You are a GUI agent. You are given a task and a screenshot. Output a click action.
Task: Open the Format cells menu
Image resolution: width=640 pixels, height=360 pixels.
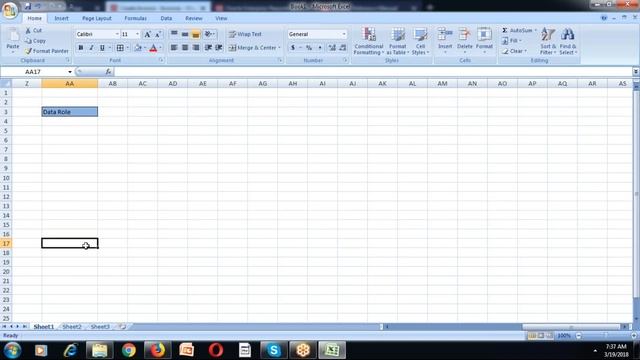(x=484, y=40)
